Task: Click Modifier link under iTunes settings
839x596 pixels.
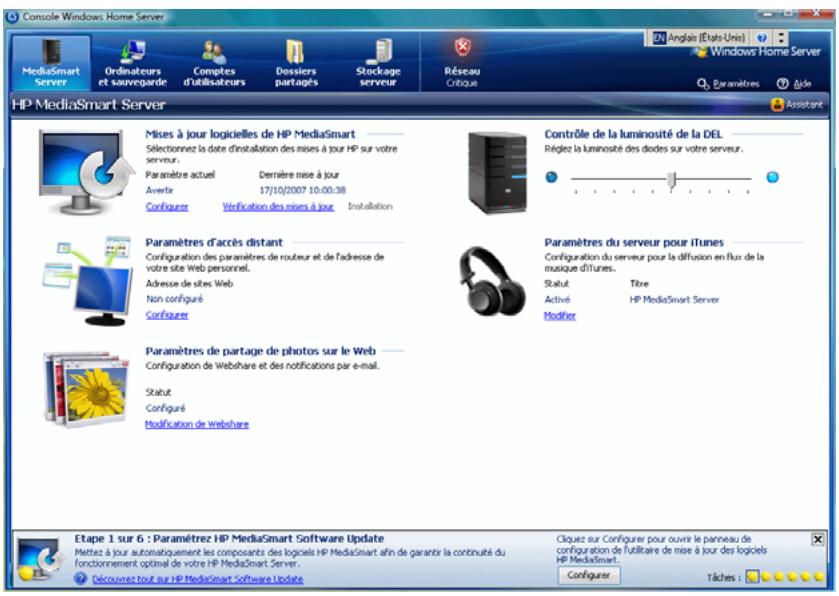Action: 560,316
